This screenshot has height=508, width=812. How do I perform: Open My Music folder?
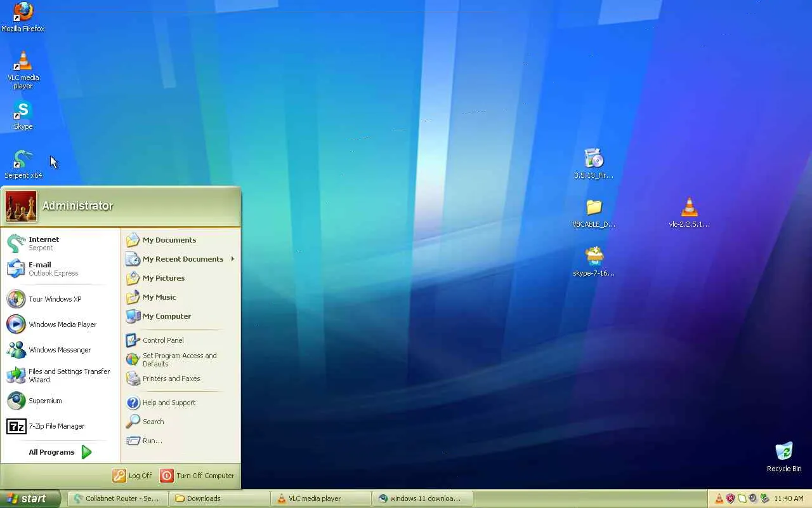click(181, 297)
